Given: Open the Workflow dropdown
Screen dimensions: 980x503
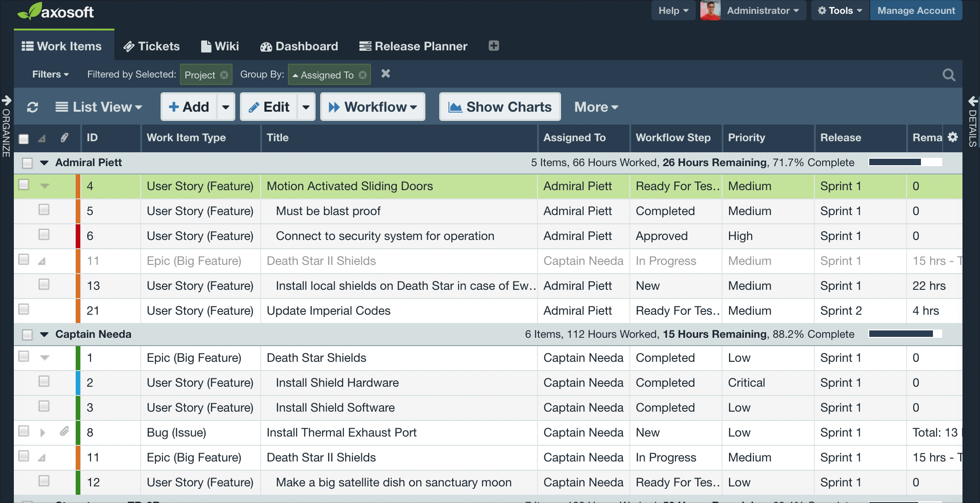Looking at the screenshot, I should (373, 107).
